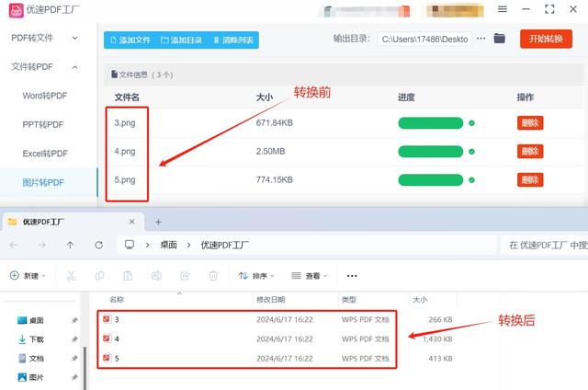The image size is (588, 390).
Task: Open 下载 in Explorer quick access
Action: click(x=30, y=339)
